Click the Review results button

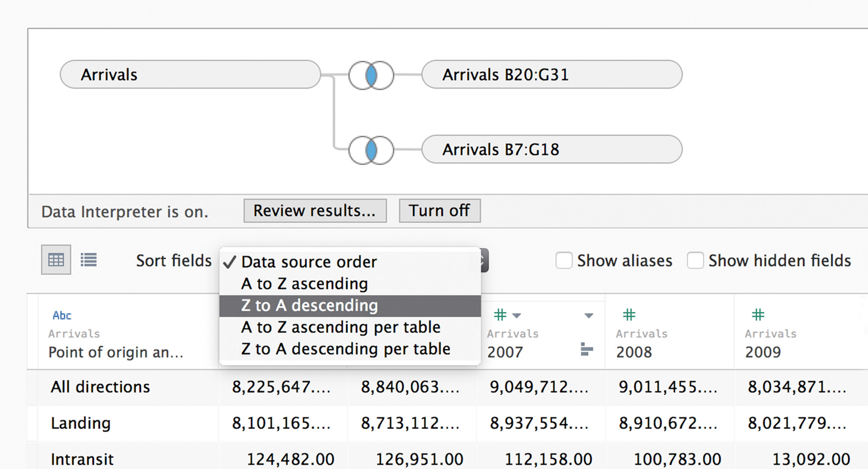coord(315,211)
